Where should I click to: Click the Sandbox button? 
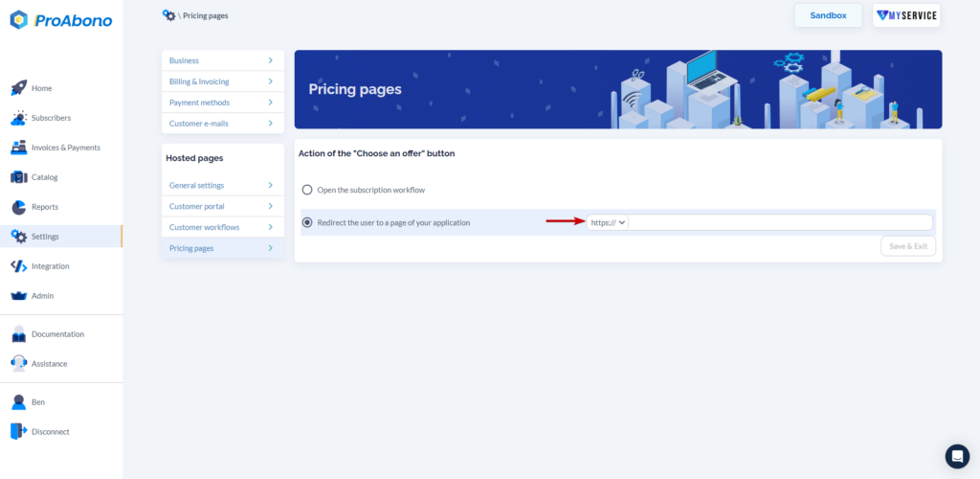(x=828, y=15)
